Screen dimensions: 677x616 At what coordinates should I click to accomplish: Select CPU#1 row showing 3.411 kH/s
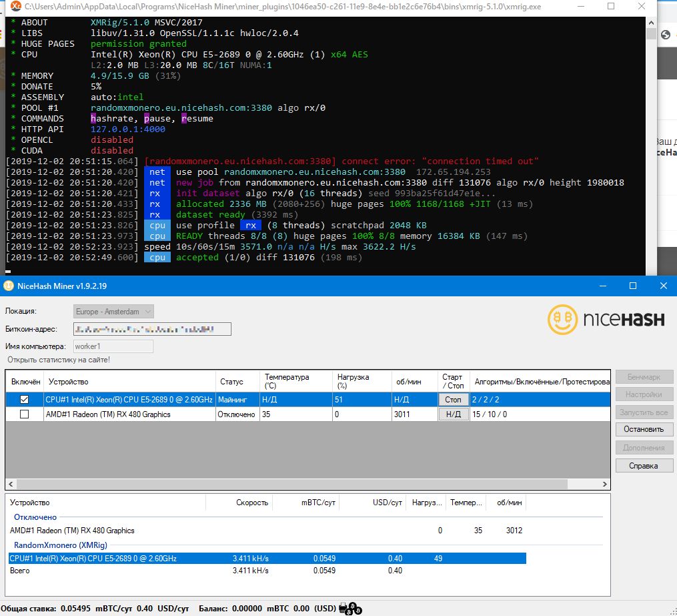point(267,558)
